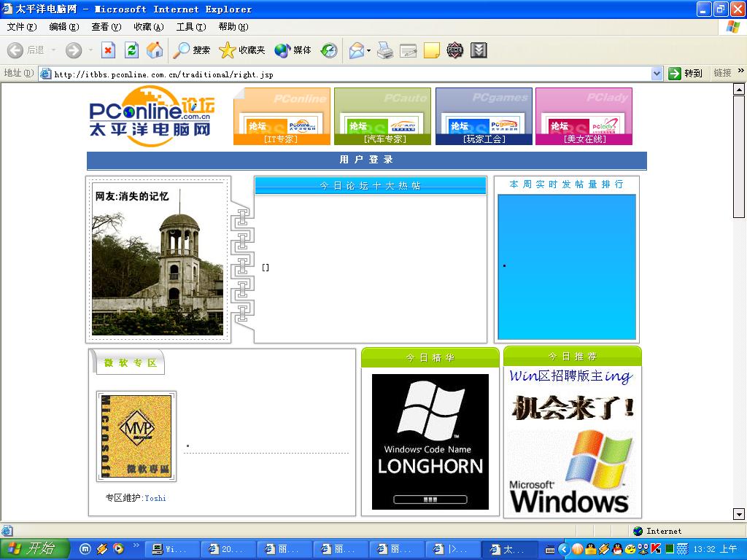Open the address bar dropdown arrow
Screen dimensions: 747x560
point(657,74)
